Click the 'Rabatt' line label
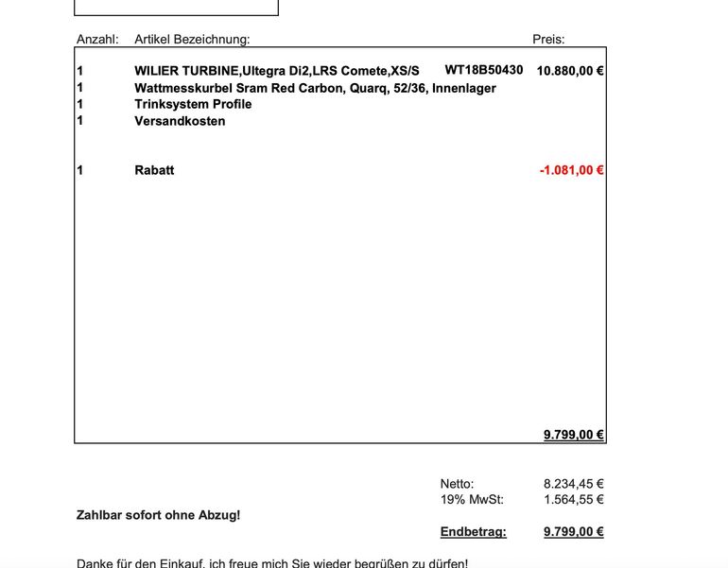728x568 pixels. [155, 170]
